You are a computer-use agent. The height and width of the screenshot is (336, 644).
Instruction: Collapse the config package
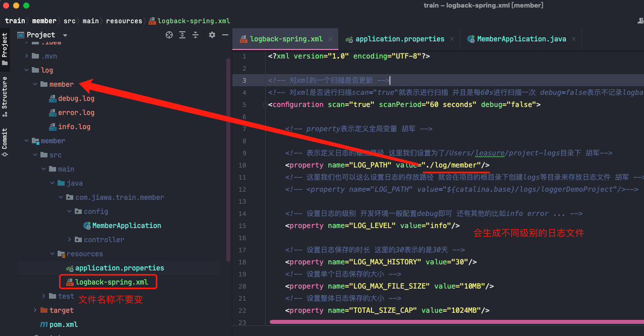(70, 211)
